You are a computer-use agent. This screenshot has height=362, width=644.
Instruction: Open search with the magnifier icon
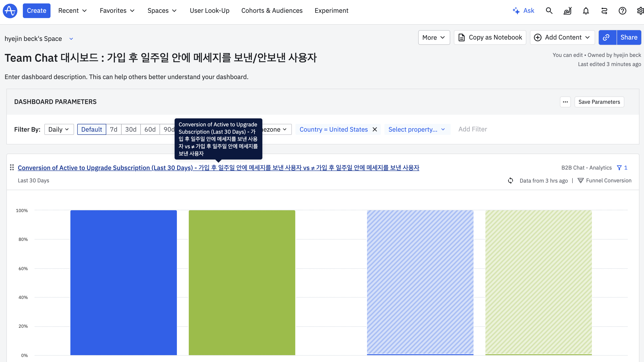[549, 11]
